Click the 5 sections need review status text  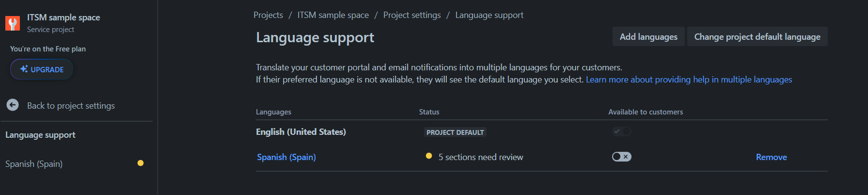point(481,157)
